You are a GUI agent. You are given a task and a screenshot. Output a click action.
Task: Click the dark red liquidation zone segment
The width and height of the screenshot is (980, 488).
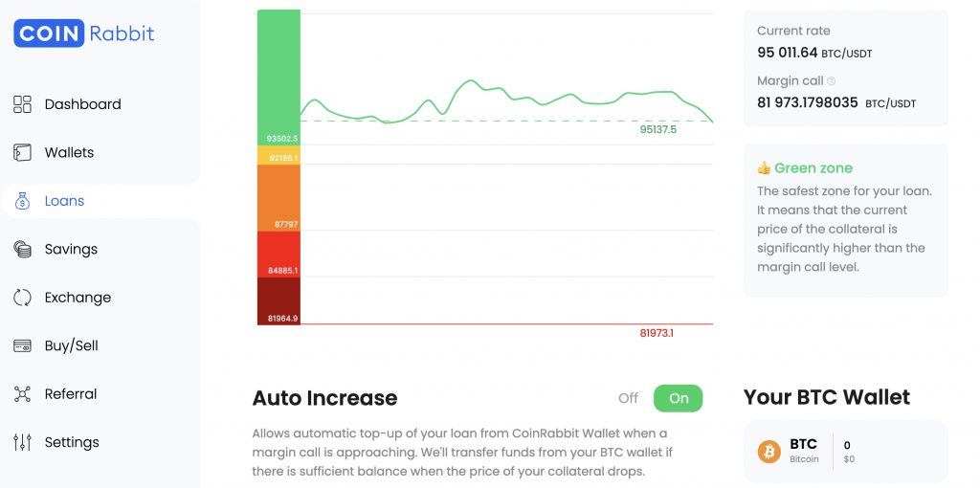278,299
